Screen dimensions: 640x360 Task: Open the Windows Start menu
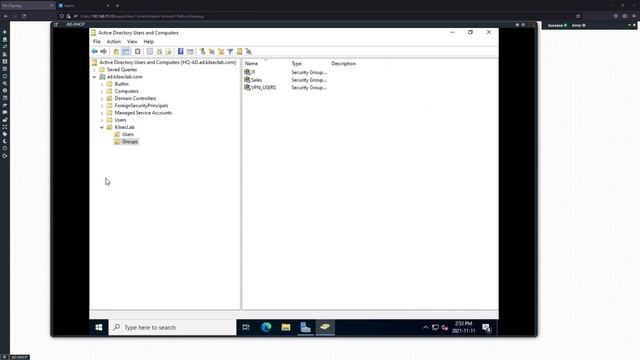(99, 327)
